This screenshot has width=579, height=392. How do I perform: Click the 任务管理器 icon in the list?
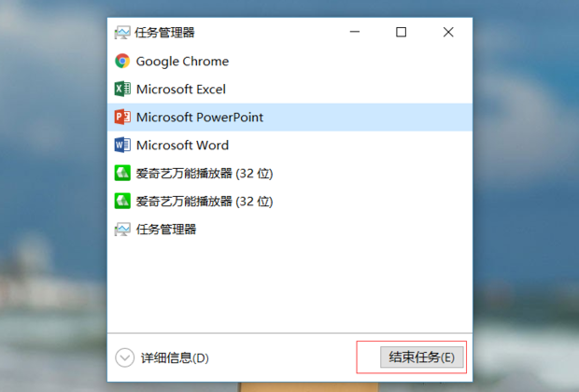pyautogui.click(x=122, y=230)
